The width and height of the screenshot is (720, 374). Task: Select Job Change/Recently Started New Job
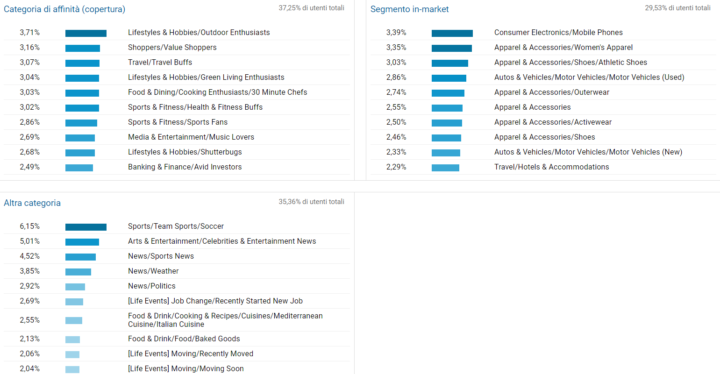pos(215,301)
